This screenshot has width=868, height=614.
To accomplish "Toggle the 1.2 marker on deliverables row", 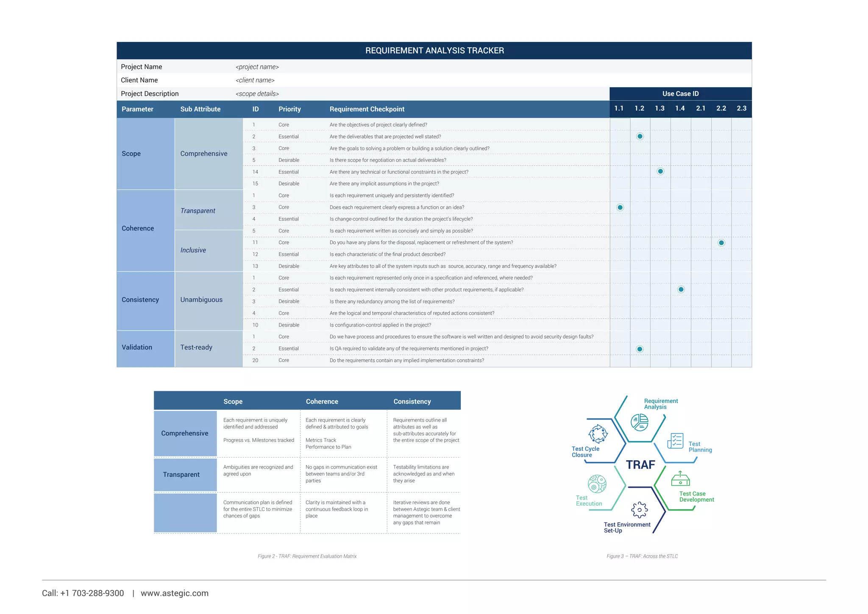I will click(x=640, y=136).
